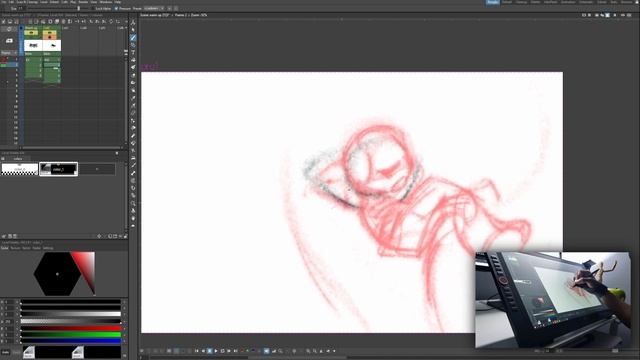
Task: Toggle Sub-camera Preview icon
Action: [629, 15]
